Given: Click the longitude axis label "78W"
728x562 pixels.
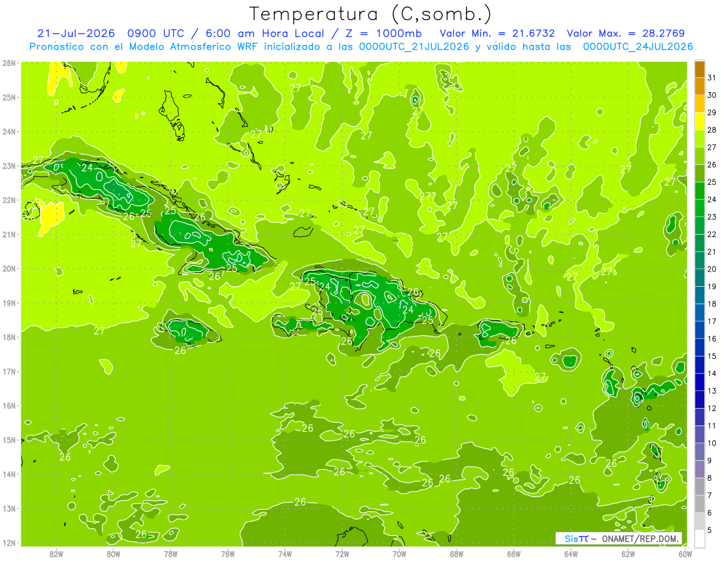Looking at the screenshot, I should [x=170, y=554].
